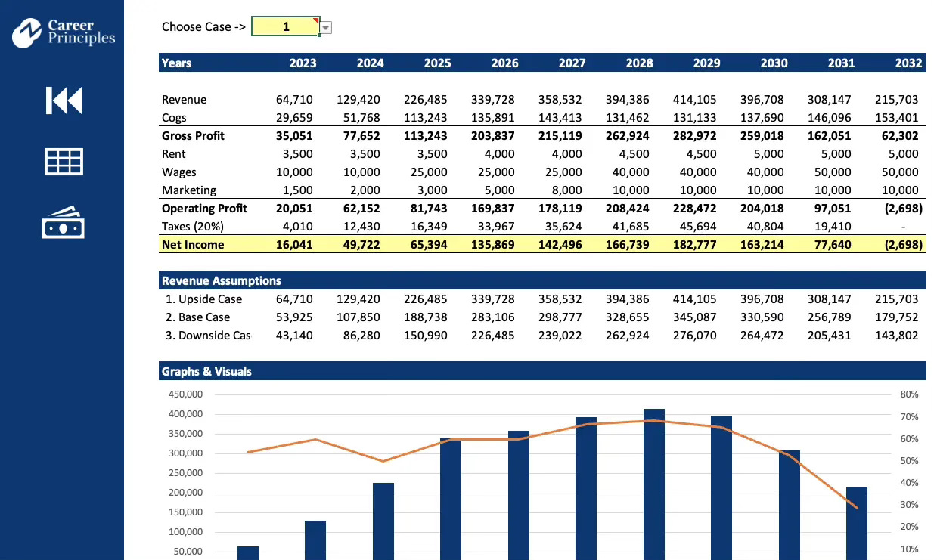Select the Net Income row label
The image size is (937, 560).
193,244
